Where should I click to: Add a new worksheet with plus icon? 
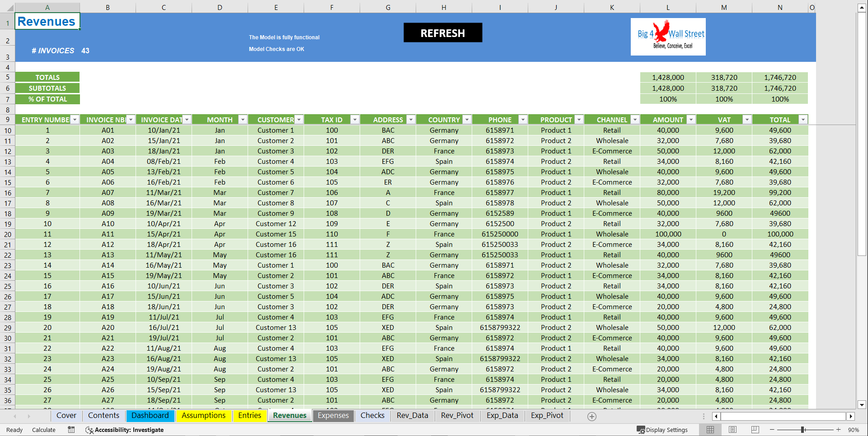coord(592,416)
